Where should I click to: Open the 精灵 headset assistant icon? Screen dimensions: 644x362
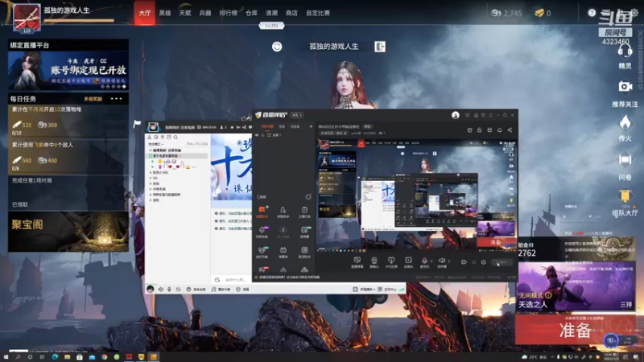point(625,52)
